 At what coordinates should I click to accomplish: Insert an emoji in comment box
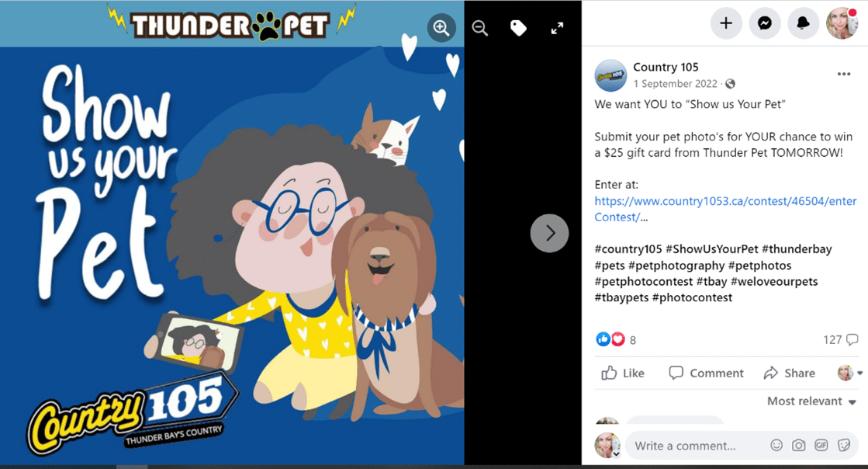[x=776, y=445]
